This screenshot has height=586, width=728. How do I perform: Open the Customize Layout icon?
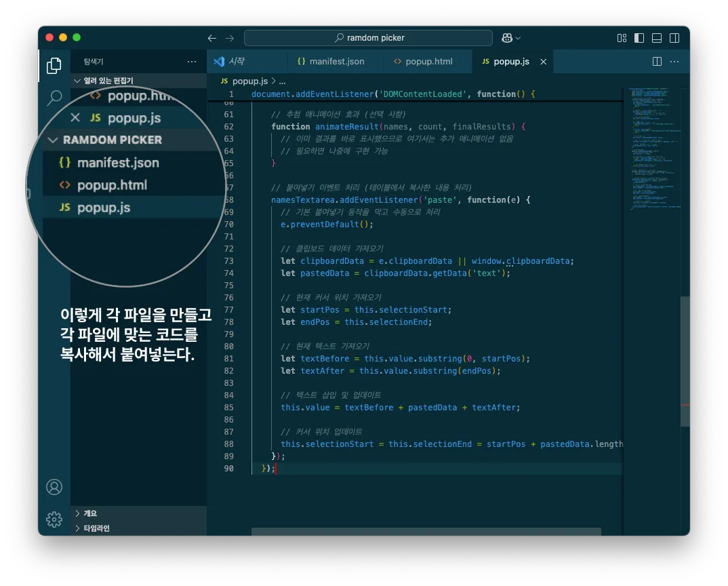point(622,38)
